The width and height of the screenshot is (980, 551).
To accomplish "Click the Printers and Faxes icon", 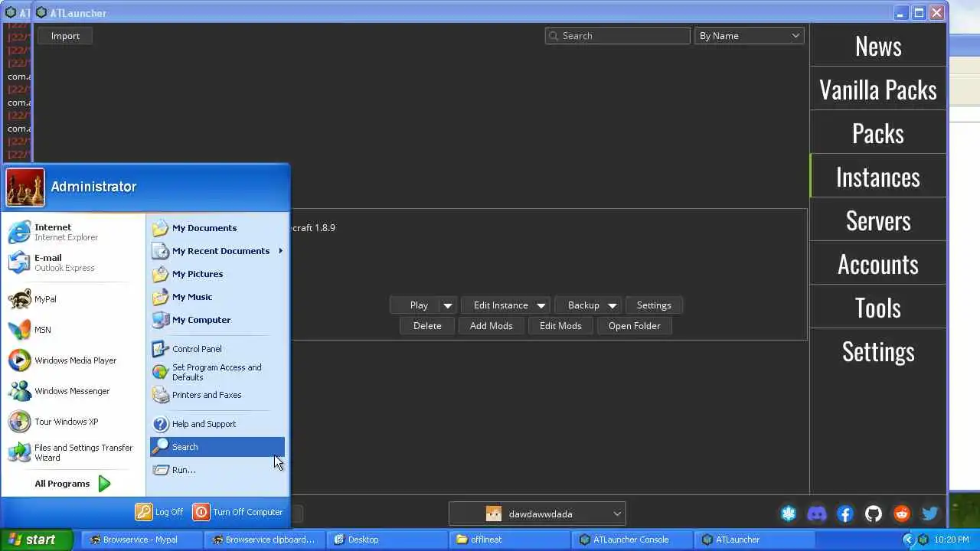I will click(160, 395).
